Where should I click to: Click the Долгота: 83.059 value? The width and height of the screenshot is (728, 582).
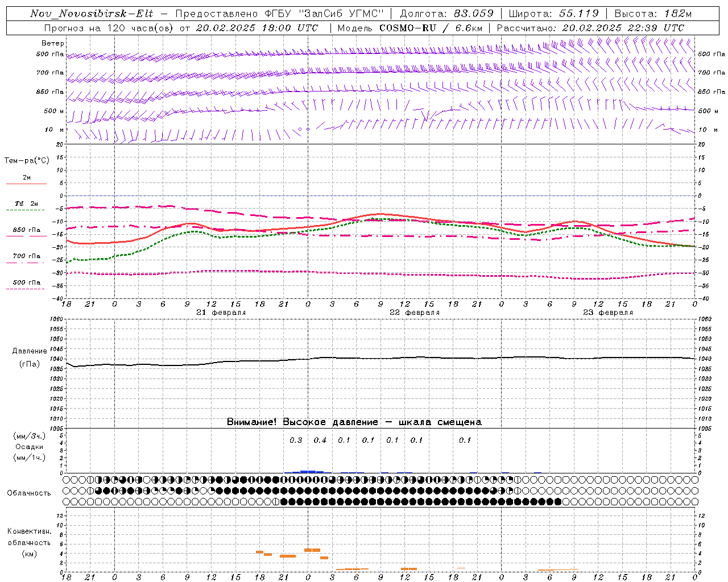[446, 14]
